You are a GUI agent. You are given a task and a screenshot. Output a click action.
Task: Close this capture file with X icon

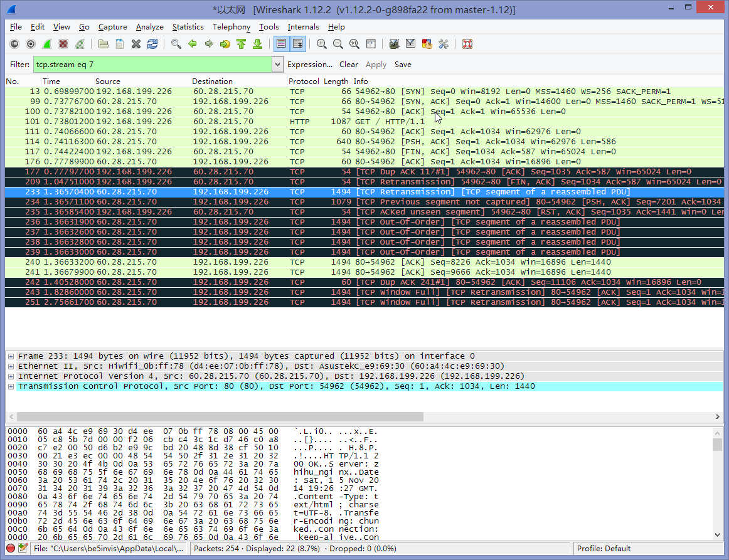(x=136, y=44)
